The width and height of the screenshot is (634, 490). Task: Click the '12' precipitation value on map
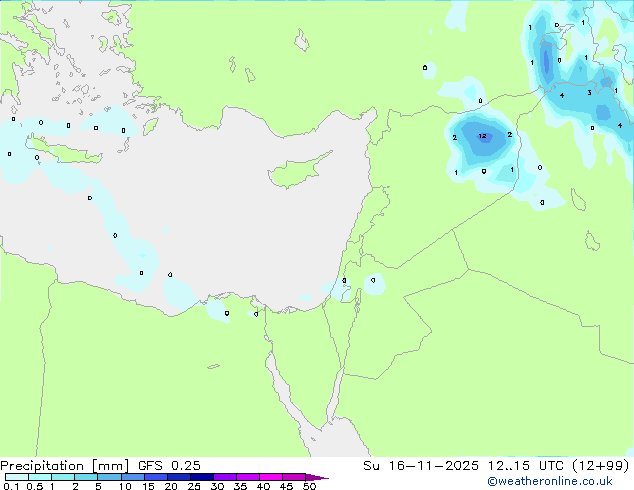(x=482, y=136)
